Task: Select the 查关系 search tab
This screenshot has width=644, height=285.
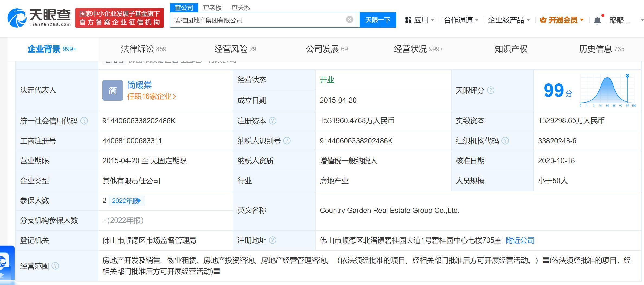Action: coord(241,8)
